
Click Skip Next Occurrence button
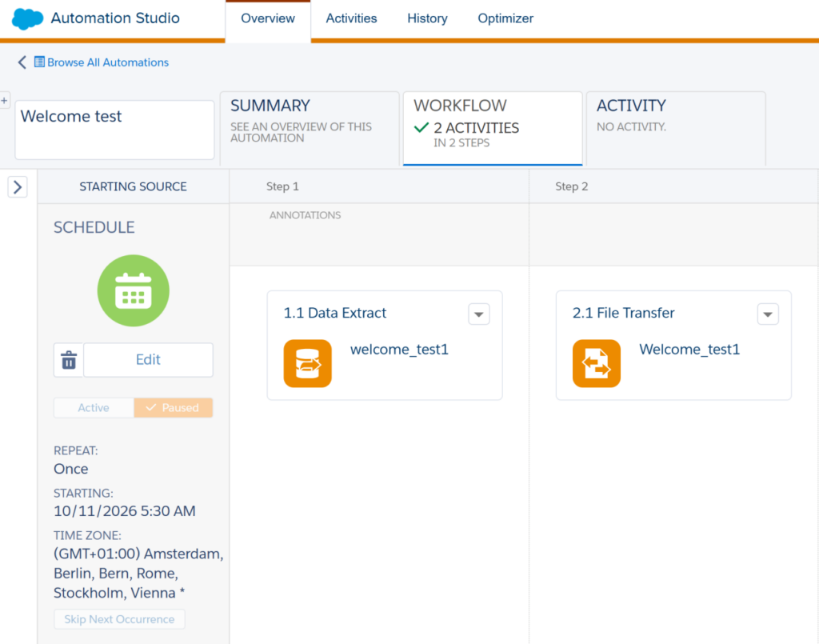(x=119, y=619)
